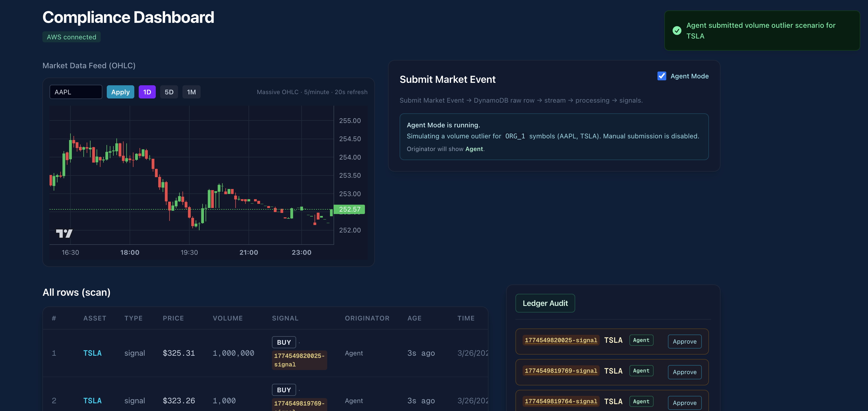Open TSLA asset link in row 2
Image resolution: width=868 pixels, height=411 pixels.
coord(92,401)
